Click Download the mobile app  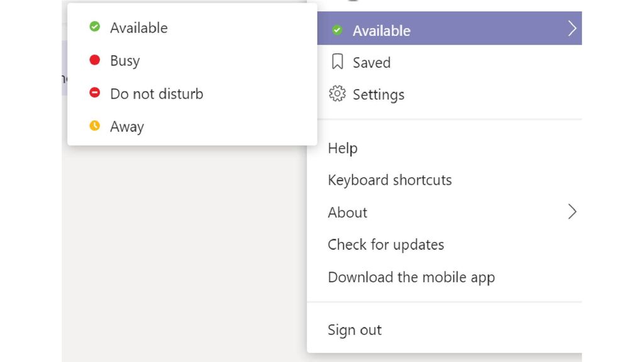(x=411, y=277)
